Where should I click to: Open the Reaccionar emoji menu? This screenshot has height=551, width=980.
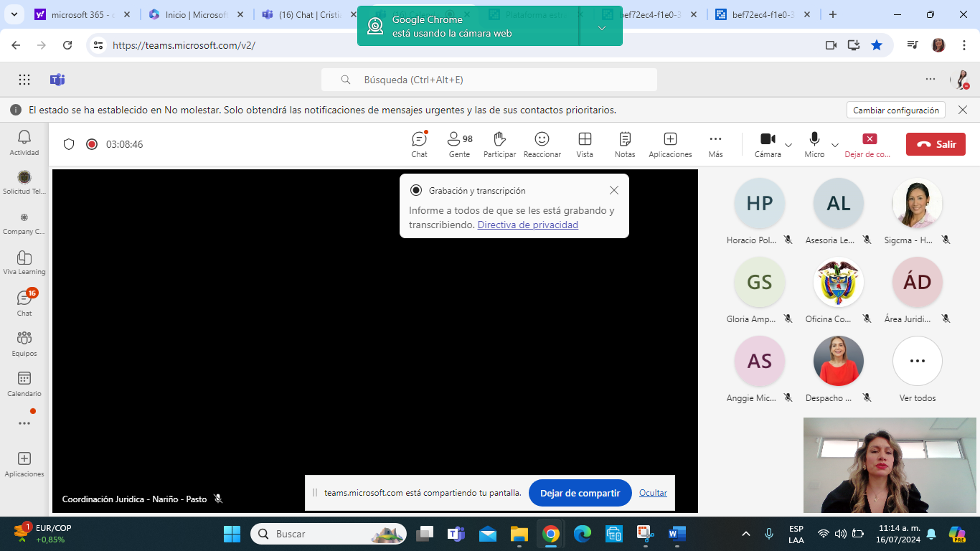(542, 144)
